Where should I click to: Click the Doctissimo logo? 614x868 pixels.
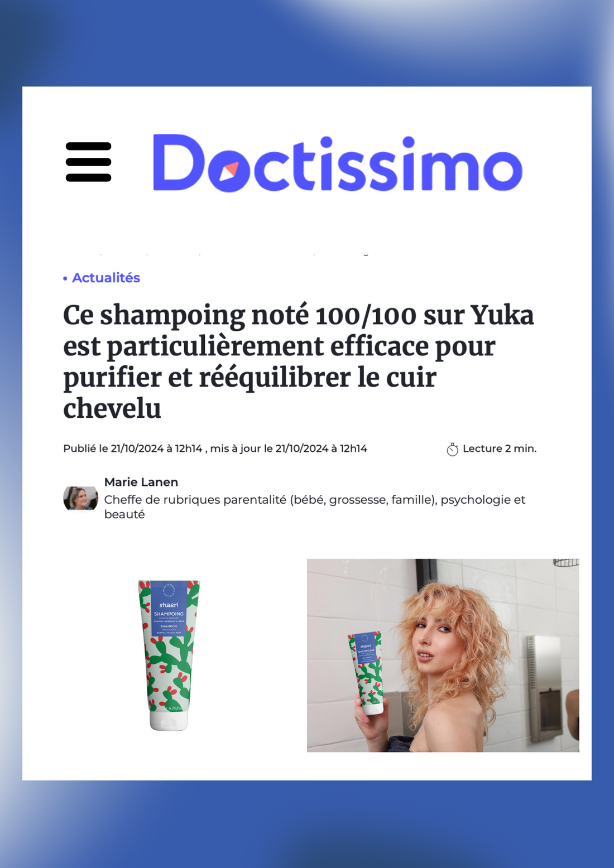tap(338, 163)
